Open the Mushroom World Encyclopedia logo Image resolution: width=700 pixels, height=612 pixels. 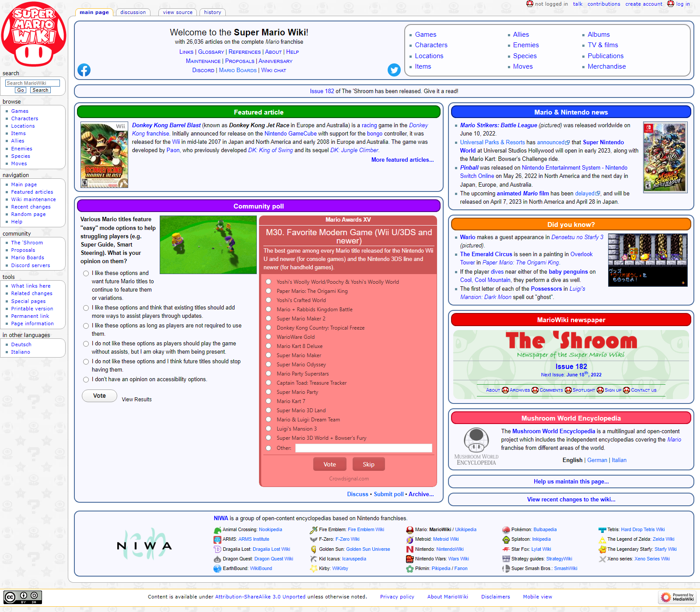tap(476, 446)
